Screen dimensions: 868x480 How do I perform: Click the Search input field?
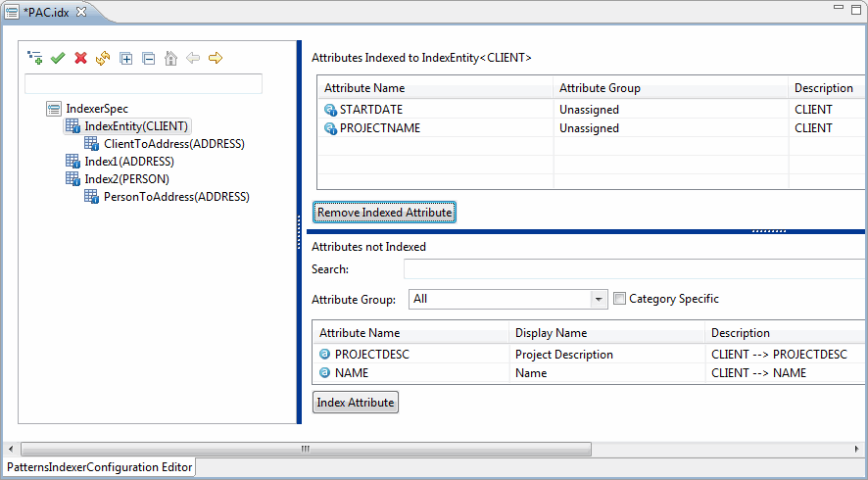click(634, 269)
